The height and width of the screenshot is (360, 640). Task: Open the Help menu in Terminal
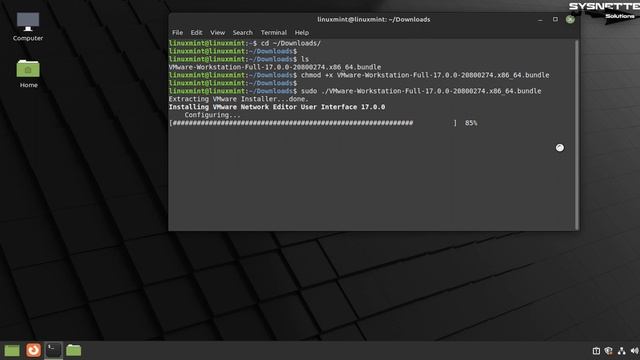(x=302, y=32)
